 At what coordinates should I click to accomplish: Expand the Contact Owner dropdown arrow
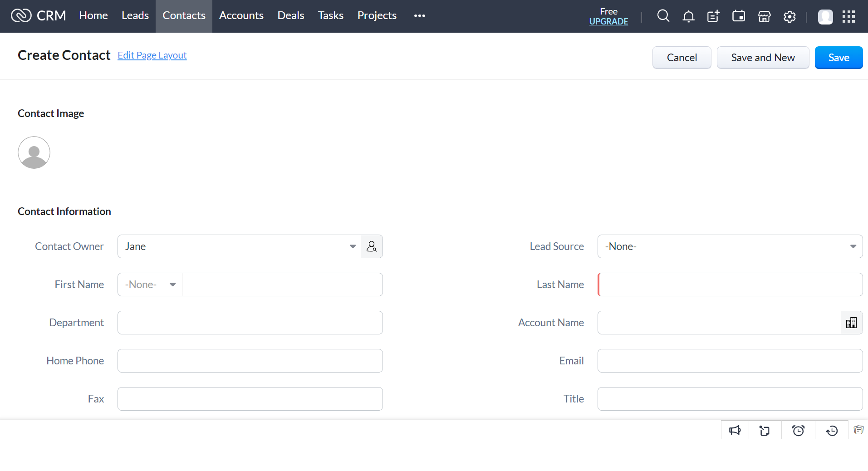click(353, 246)
